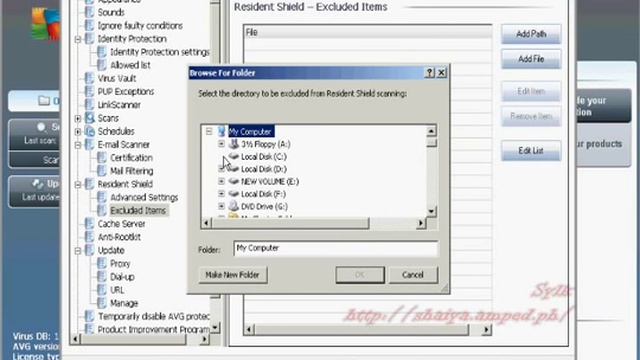Click the Folder text field showing My Computer

click(336, 249)
